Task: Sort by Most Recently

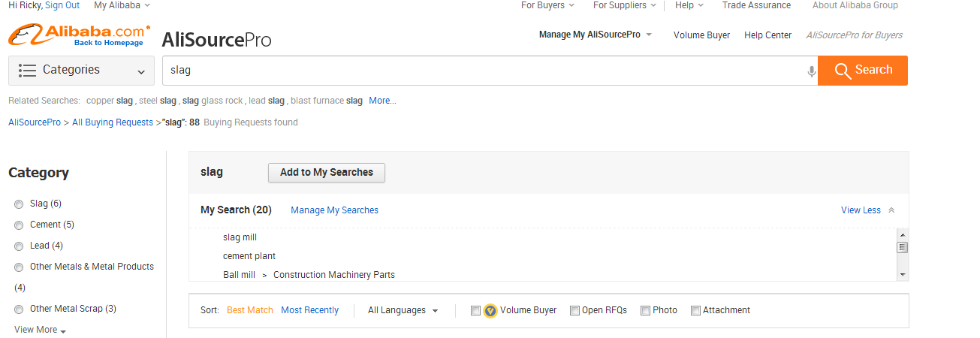Action: point(310,310)
